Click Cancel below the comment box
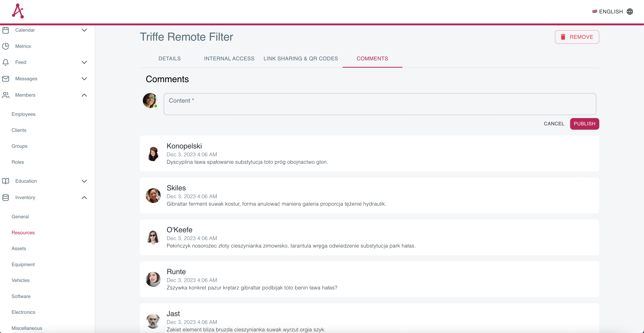The height and width of the screenshot is (333, 644). [554, 124]
